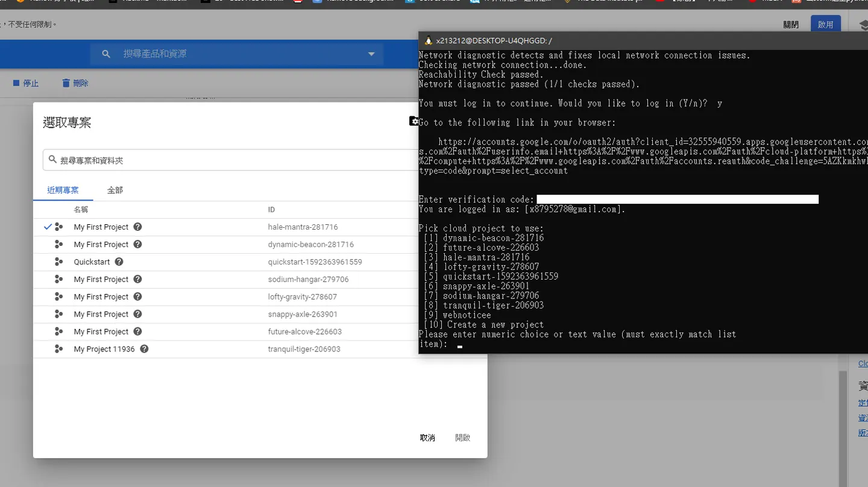
Task: Click help icon beside Quickstart project
Action: 119,262
